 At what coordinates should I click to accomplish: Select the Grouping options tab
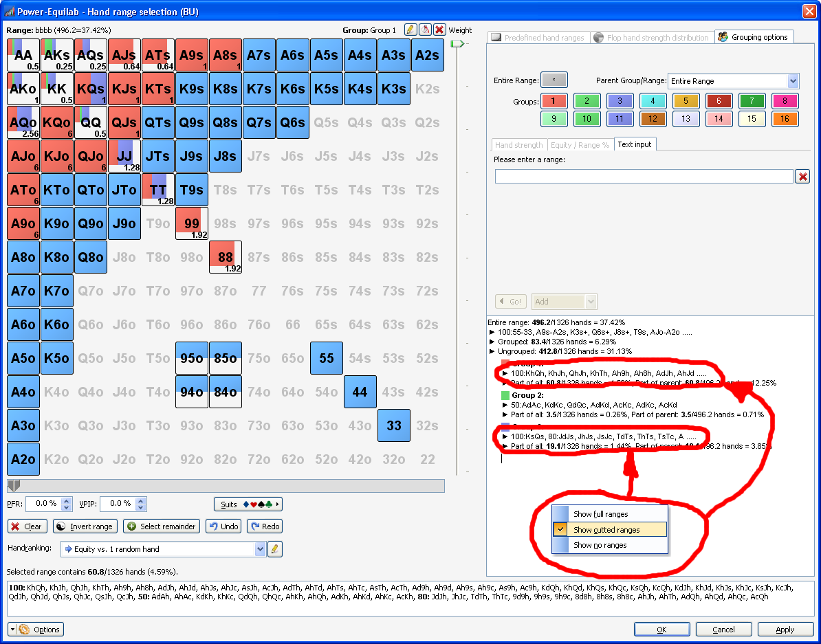[x=754, y=37]
